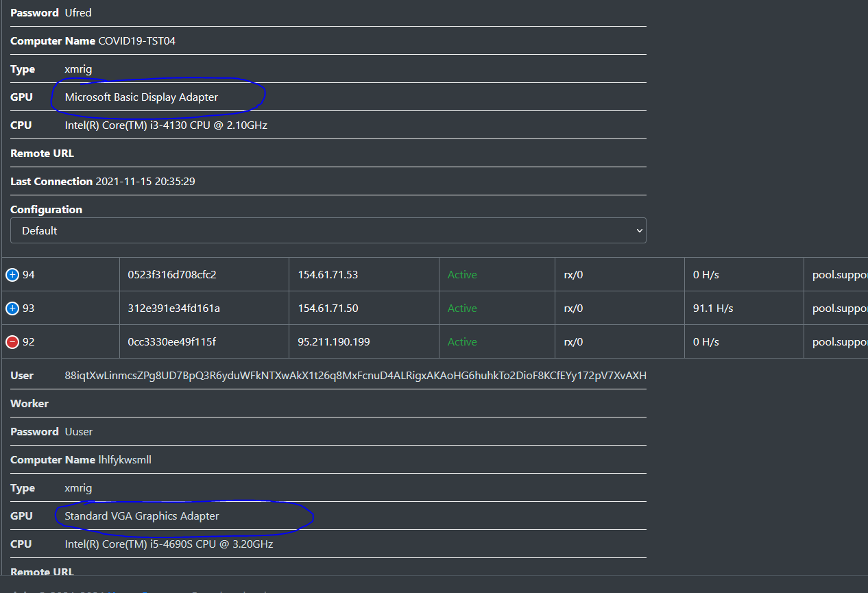
Task: Toggle row 94 expansion state
Action: (14, 274)
